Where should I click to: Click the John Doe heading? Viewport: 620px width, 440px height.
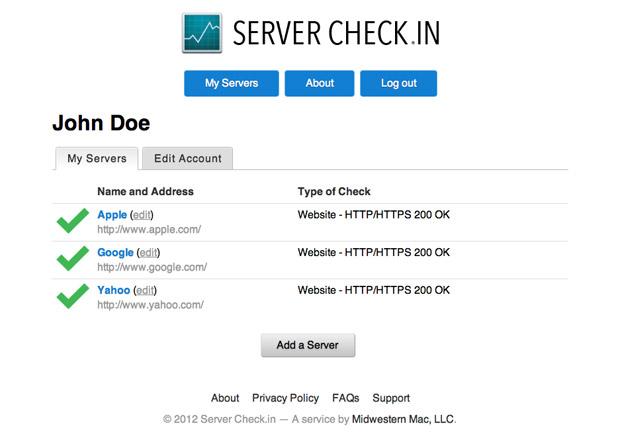click(101, 123)
